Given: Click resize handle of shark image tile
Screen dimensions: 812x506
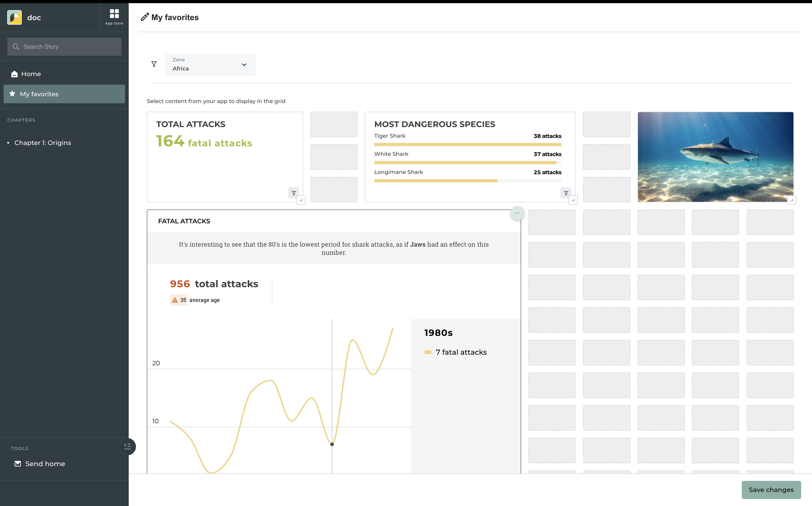Looking at the screenshot, I should 791,200.
